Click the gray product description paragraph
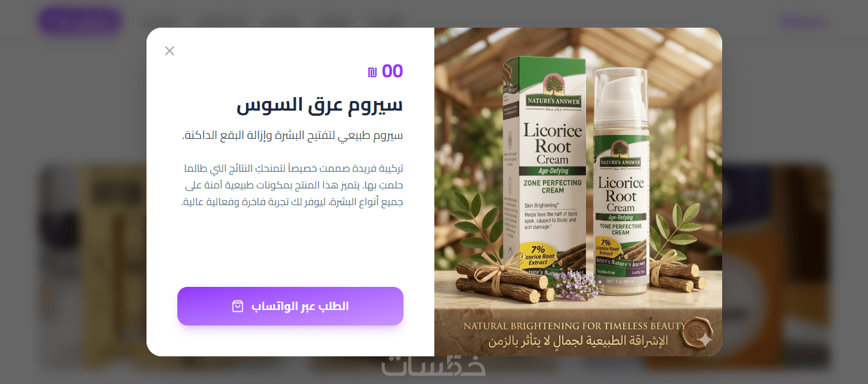868x384 pixels. coord(292,185)
